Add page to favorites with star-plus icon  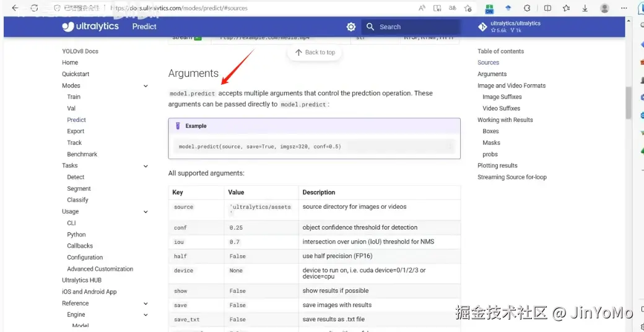coord(468,8)
